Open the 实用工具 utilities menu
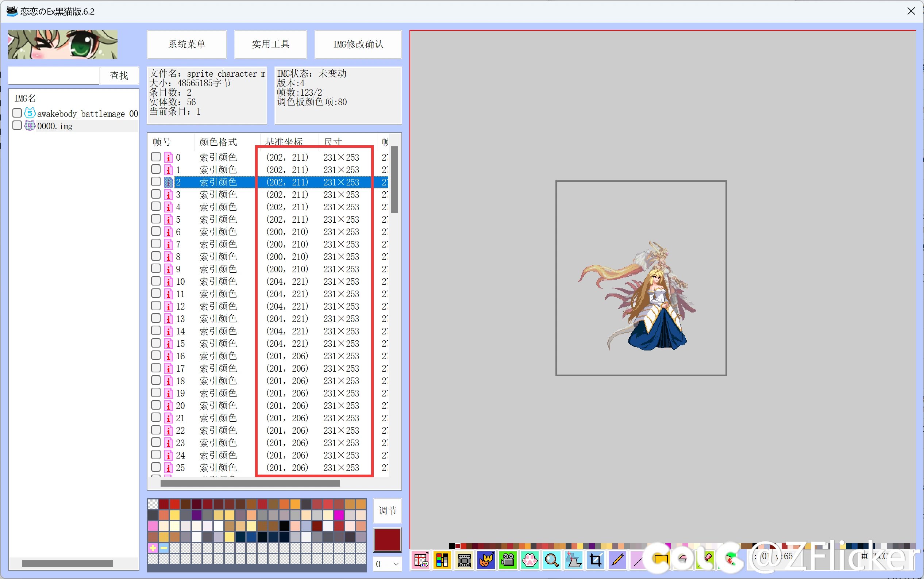Image resolution: width=924 pixels, height=579 pixels. tap(271, 45)
